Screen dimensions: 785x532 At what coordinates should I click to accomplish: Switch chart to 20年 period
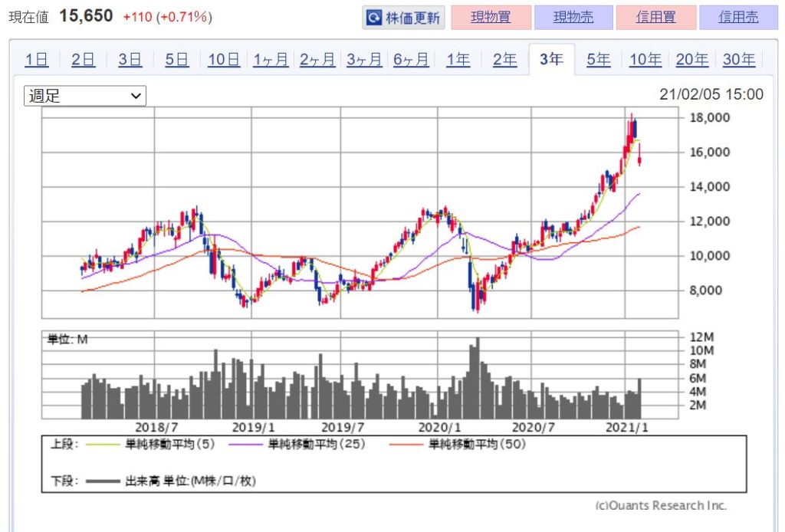pyautogui.click(x=692, y=60)
